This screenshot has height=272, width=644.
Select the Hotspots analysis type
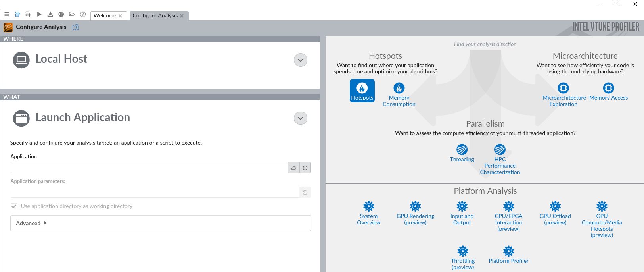click(362, 91)
